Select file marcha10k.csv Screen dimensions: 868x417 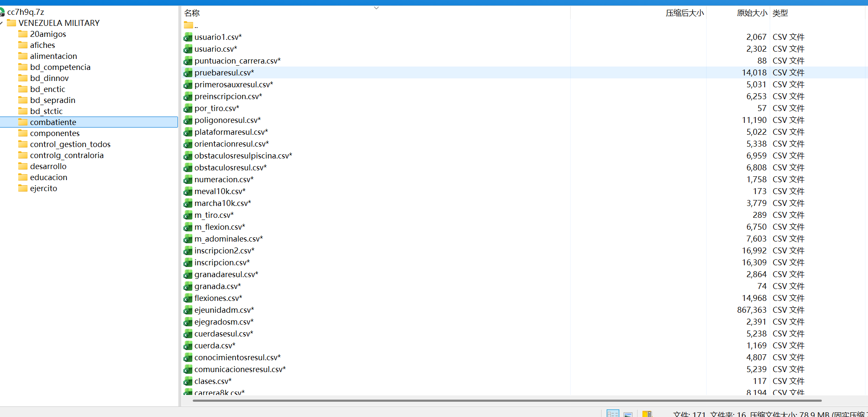[223, 203]
